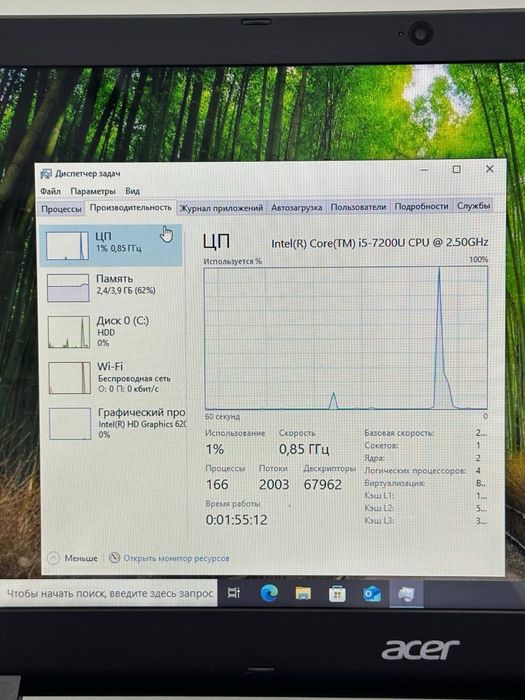Collapse view with the Меньше button
Screen dimensions: 525x700
[73, 558]
